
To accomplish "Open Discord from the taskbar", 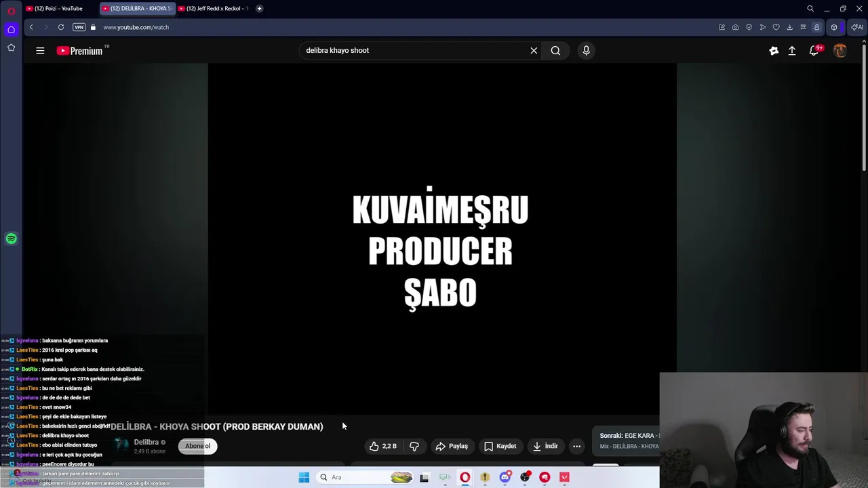I will (x=505, y=477).
